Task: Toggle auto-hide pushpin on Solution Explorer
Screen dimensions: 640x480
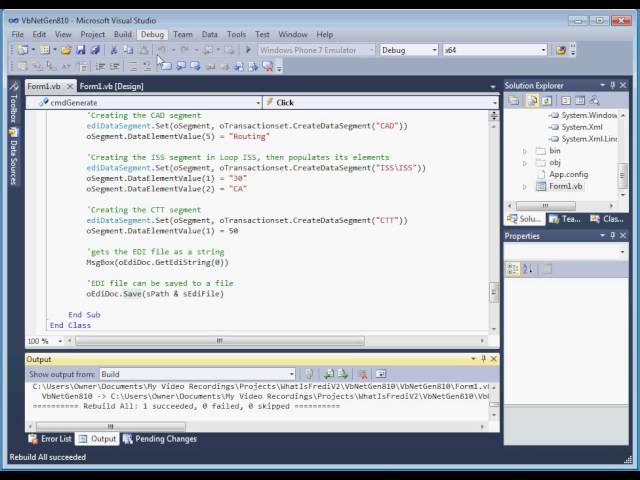Action: click(x=613, y=85)
